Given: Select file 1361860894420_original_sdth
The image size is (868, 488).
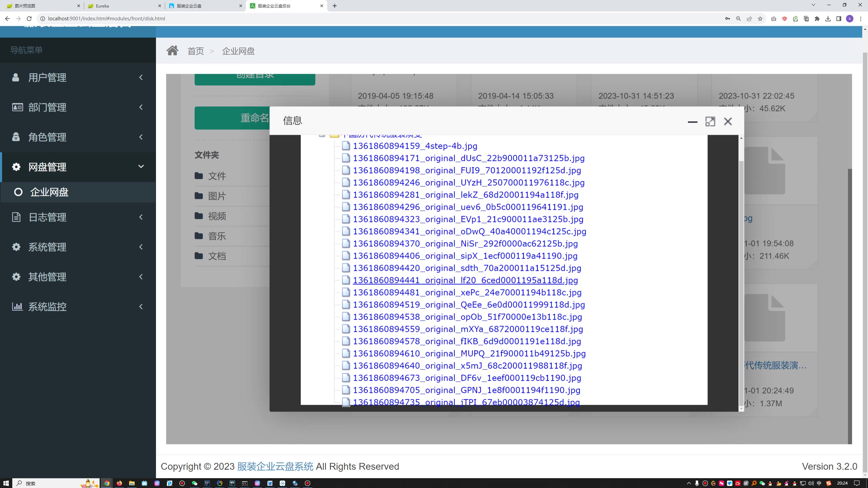Looking at the screenshot, I should [467, 268].
